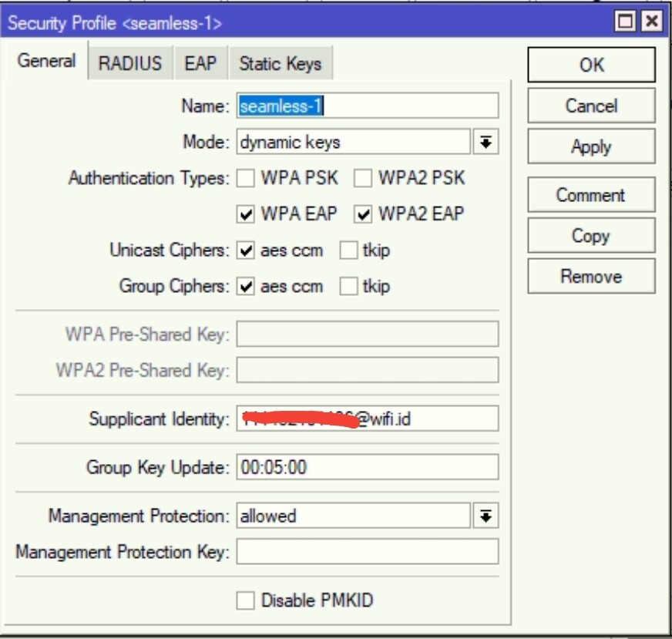The height and width of the screenshot is (639, 672).
Task: Enable WPA2 PSK authentication
Action: [360, 178]
